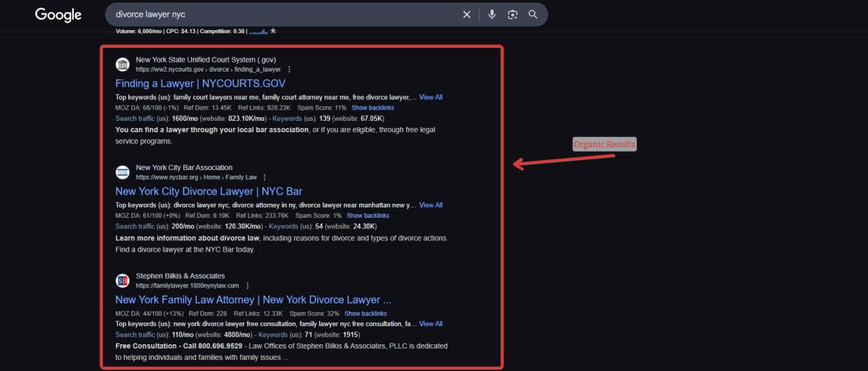868x371 pixels.
Task: Open 'New York Family Law Attorney' result title
Action: [x=253, y=299]
